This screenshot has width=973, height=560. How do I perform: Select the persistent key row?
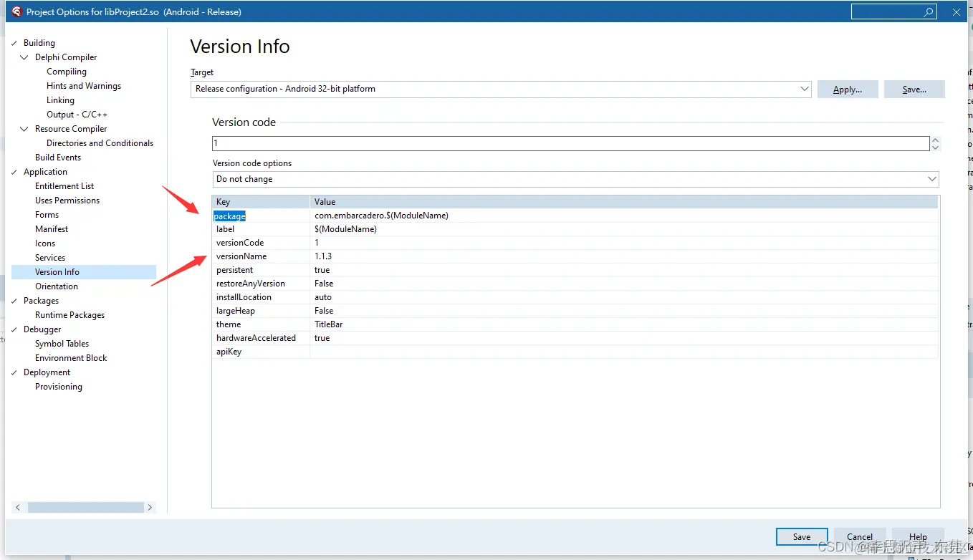[x=261, y=270]
